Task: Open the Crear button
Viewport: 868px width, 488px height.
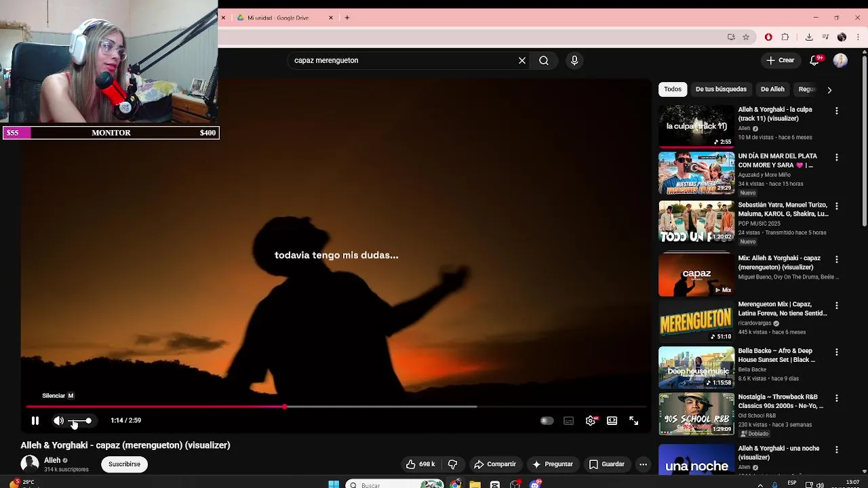Action: pos(781,60)
